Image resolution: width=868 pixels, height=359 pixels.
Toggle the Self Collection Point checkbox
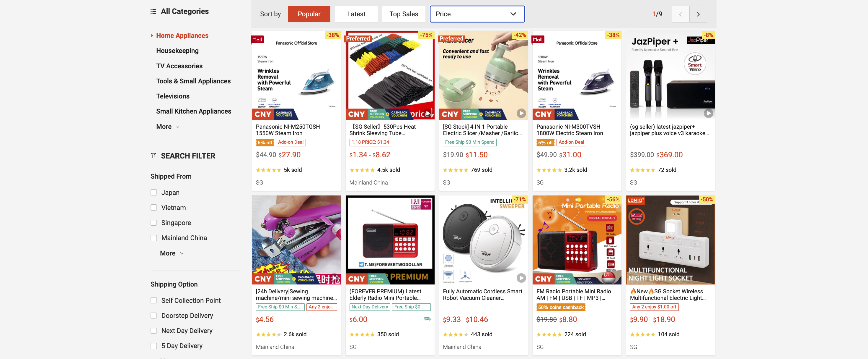coord(154,300)
